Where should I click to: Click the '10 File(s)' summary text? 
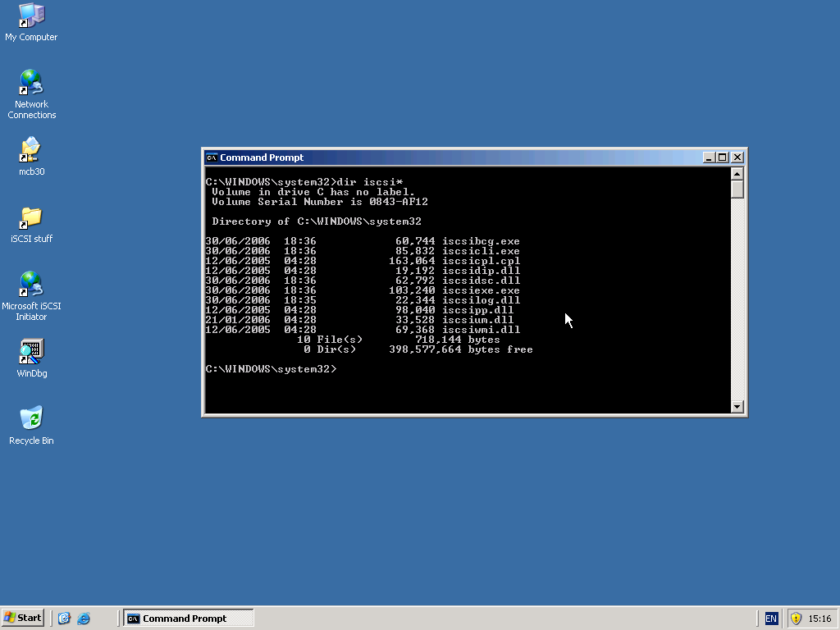pyautogui.click(x=330, y=340)
